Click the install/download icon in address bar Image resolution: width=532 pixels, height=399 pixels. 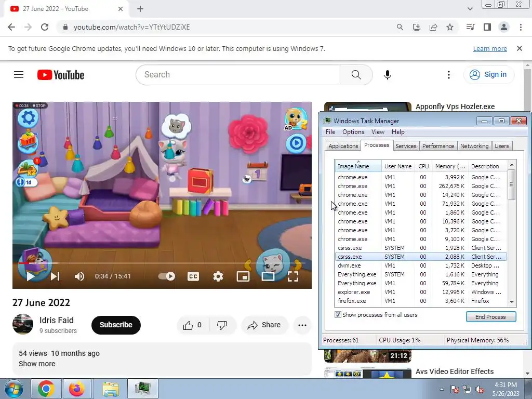[x=417, y=27]
